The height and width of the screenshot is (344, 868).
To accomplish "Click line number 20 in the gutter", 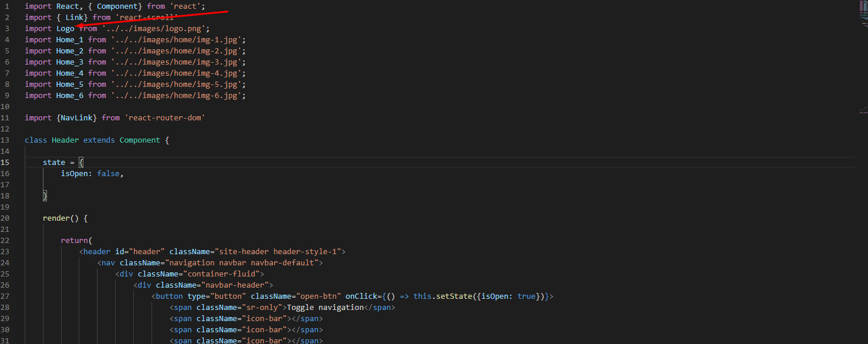I will coord(6,218).
